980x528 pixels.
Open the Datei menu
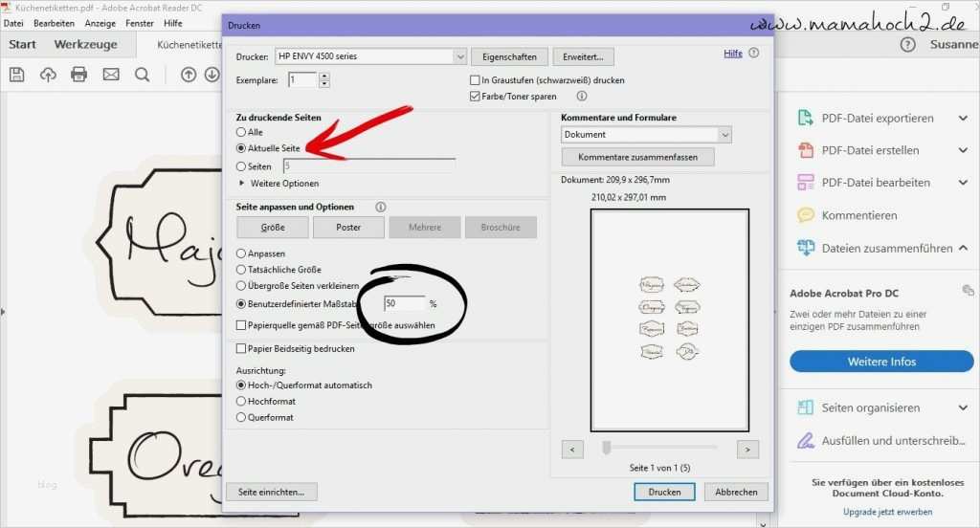[x=13, y=23]
